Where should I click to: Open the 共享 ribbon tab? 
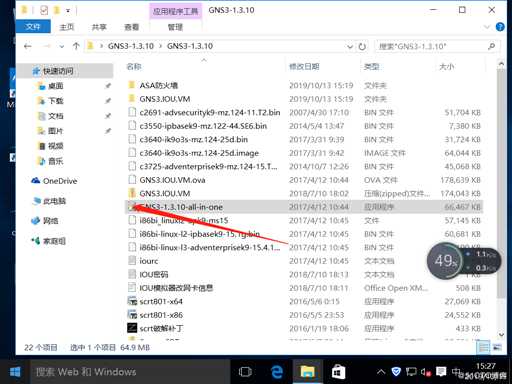(99, 27)
